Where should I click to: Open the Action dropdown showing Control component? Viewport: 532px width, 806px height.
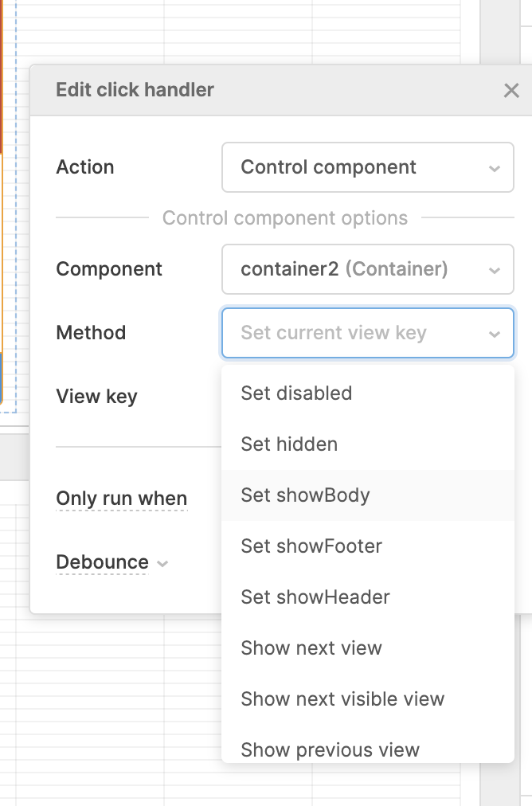click(x=367, y=167)
